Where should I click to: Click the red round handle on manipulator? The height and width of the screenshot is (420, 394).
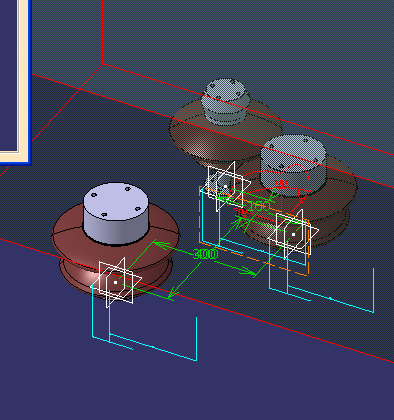(302, 197)
